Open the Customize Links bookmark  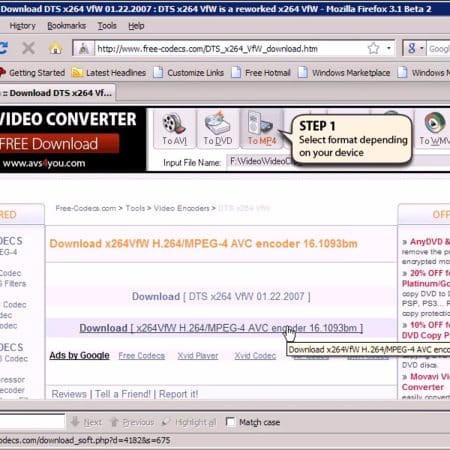pyautogui.click(x=189, y=73)
